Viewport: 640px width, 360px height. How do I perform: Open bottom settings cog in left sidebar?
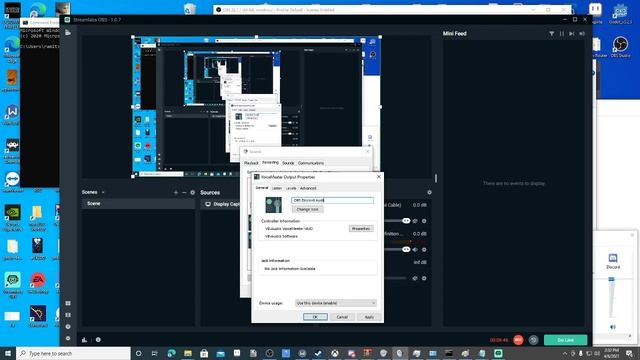[x=68, y=338]
